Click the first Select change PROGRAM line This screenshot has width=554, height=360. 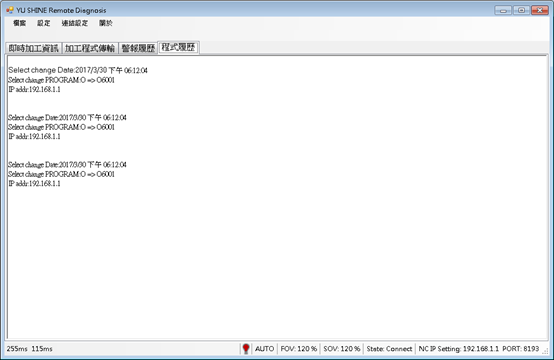tap(61, 80)
